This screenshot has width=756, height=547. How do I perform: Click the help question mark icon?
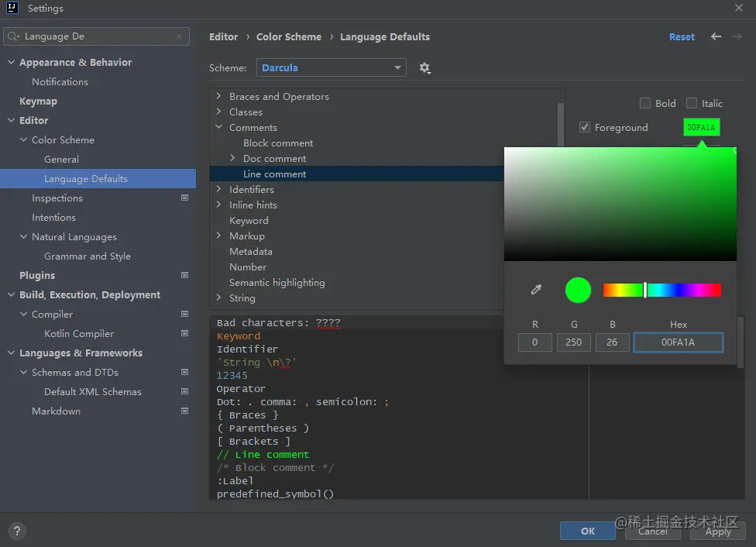point(16,532)
